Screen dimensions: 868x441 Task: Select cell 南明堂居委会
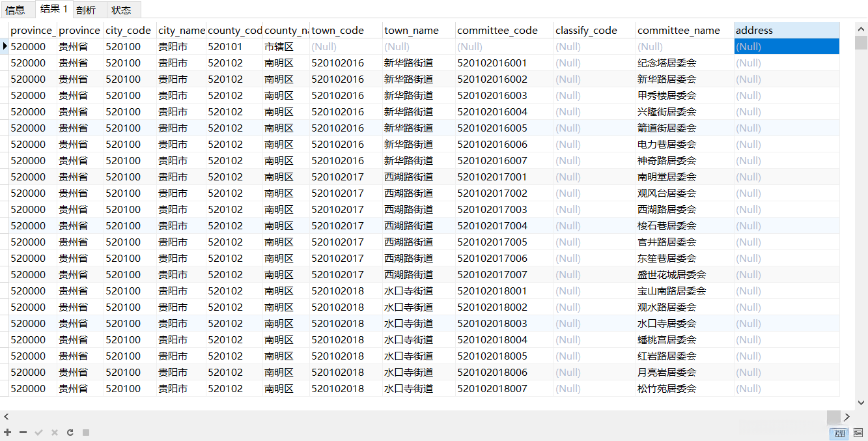[x=684, y=177]
